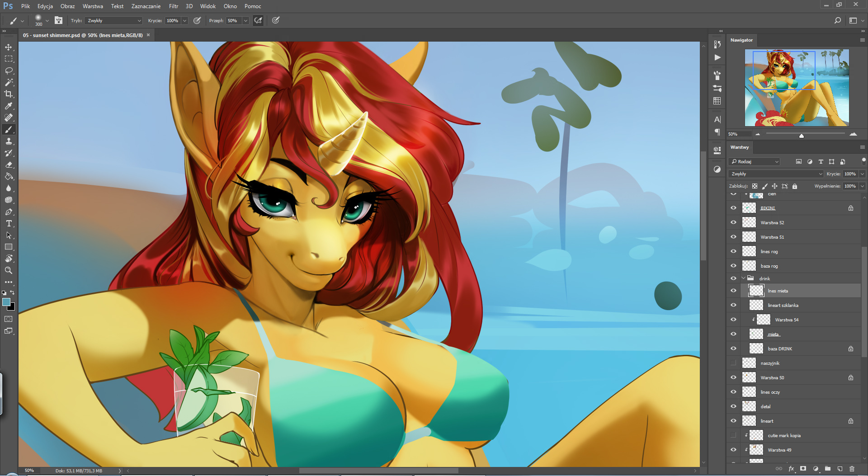Create a new layer
The height and width of the screenshot is (476, 868).
coord(840,469)
